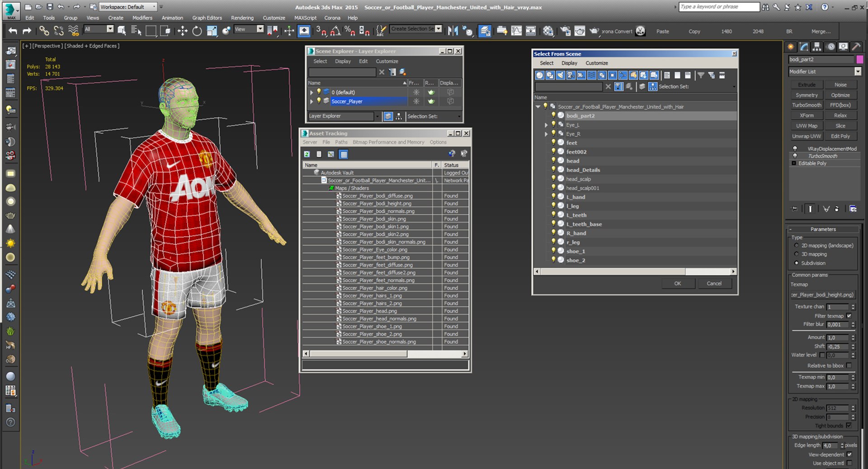Select the Subdivision radio button
This screenshot has width=868, height=469.
[797, 263]
